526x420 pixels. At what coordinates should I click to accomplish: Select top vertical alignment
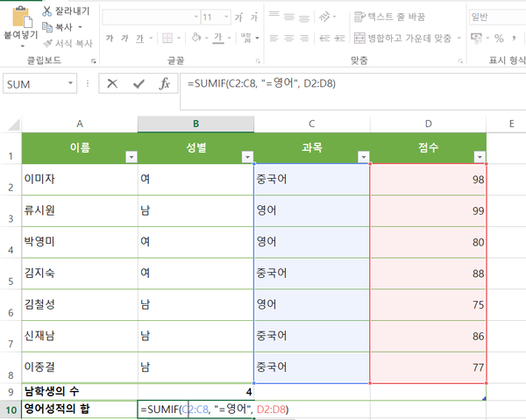pyautogui.click(x=274, y=16)
